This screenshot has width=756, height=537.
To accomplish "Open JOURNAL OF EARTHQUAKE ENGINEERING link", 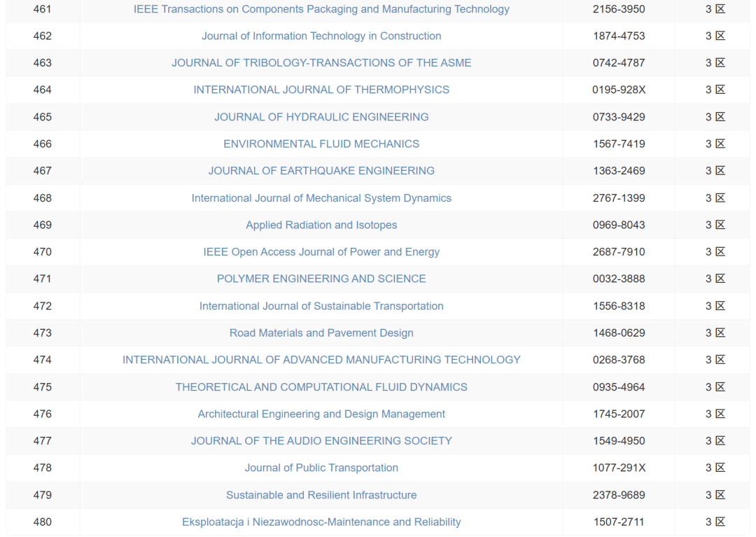I will 321,171.
